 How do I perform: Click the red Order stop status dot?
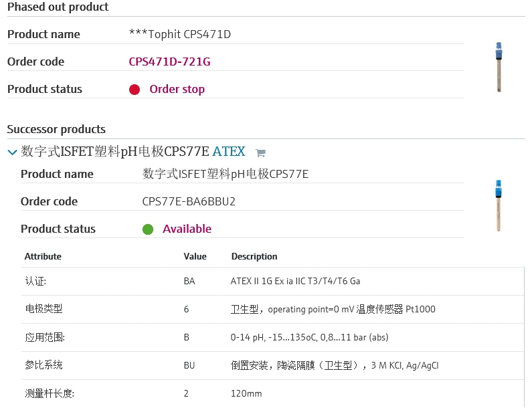(x=135, y=90)
